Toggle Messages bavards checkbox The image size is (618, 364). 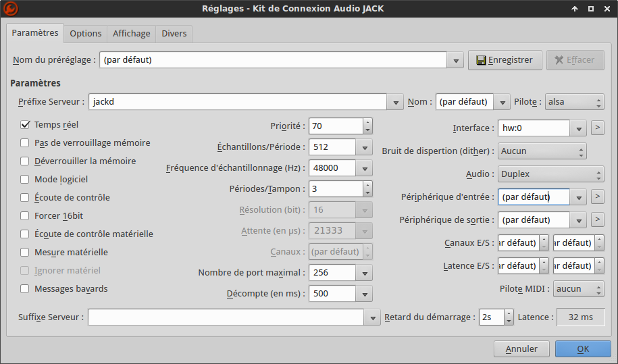pos(25,289)
